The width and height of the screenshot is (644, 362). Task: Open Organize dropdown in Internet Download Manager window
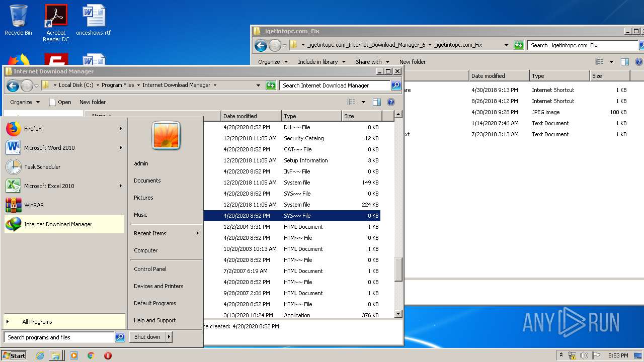[x=25, y=102]
